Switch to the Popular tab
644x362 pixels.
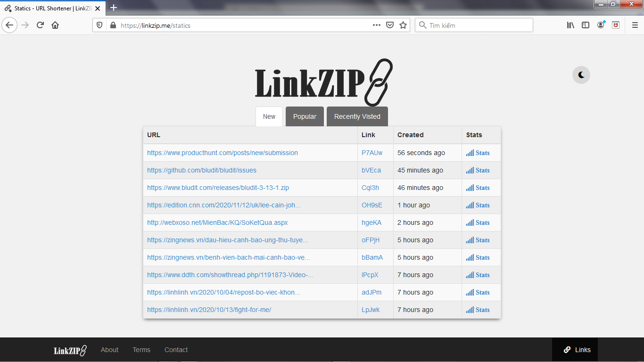(x=305, y=116)
